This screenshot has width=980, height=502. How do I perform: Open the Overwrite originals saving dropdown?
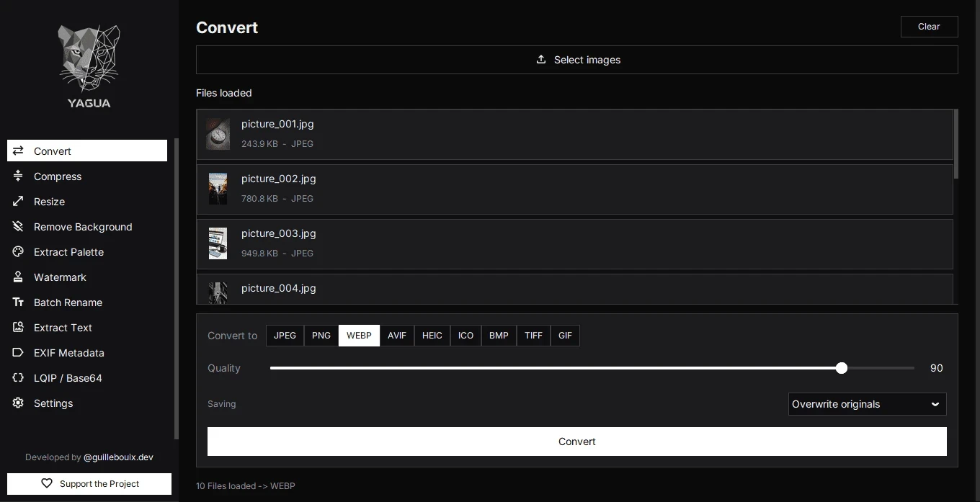tap(867, 404)
